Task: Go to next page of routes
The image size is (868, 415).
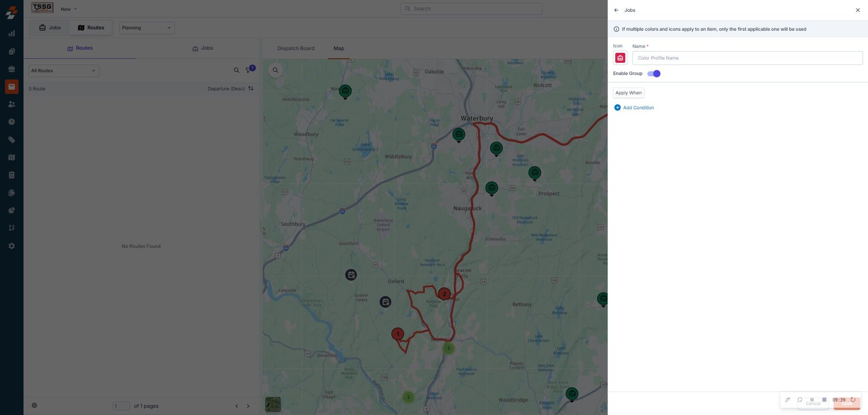Action: click(248, 406)
